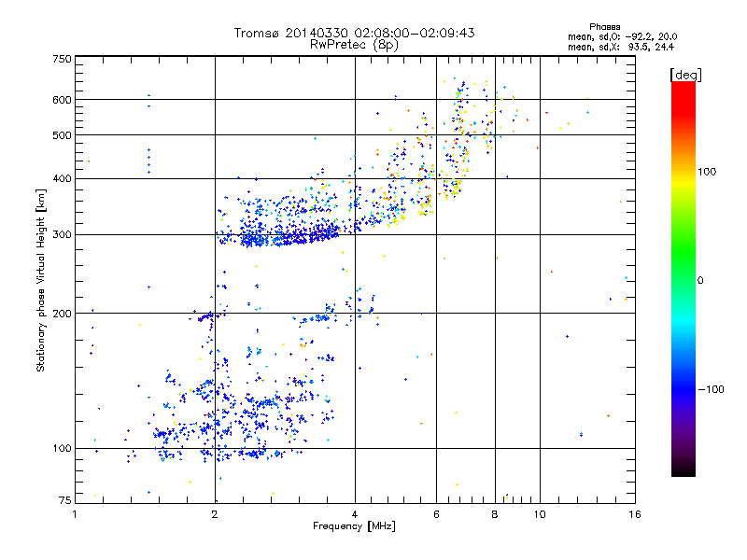Screen dimensions: 747x560
Task: Click the y-axis tick label '300'
Action: 62,234
